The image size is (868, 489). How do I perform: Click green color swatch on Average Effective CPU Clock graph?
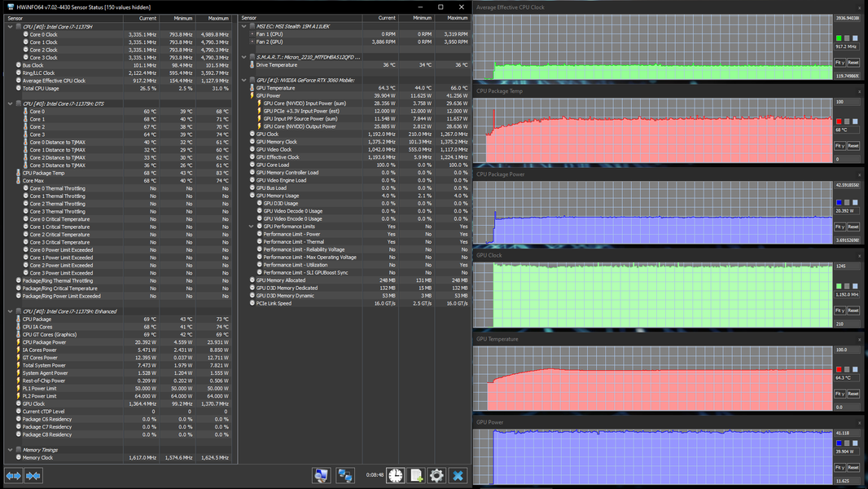(x=839, y=38)
